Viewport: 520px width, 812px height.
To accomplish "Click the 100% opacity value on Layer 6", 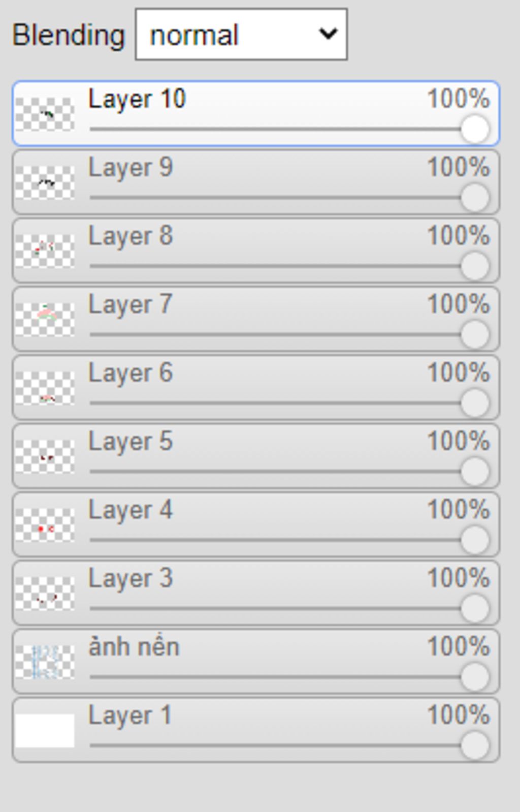I will click(458, 372).
